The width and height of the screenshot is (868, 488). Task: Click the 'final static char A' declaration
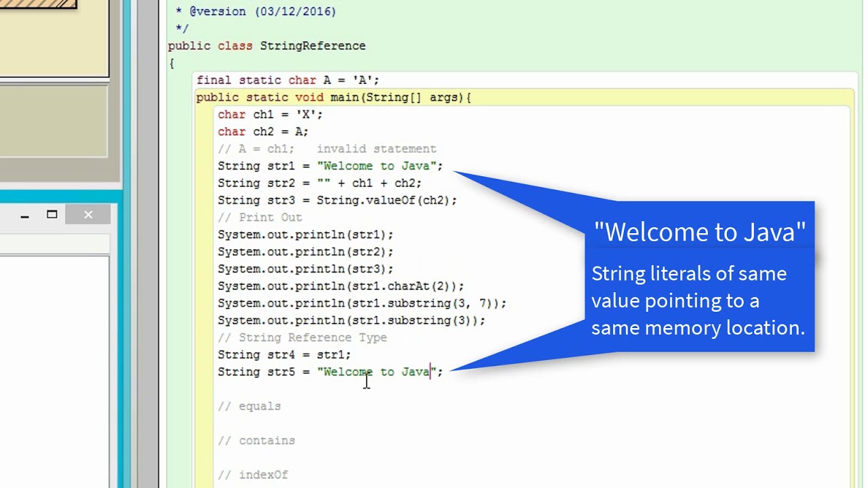[288, 81]
